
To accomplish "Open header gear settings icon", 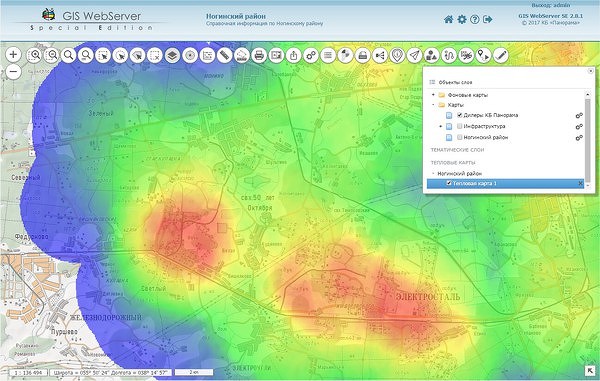I will point(462,19).
